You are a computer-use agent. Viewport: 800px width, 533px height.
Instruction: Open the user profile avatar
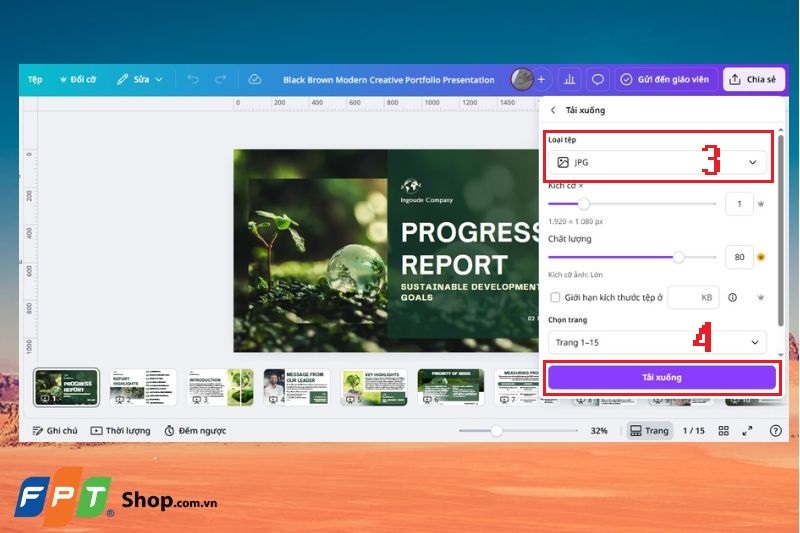[x=521, y=80]
